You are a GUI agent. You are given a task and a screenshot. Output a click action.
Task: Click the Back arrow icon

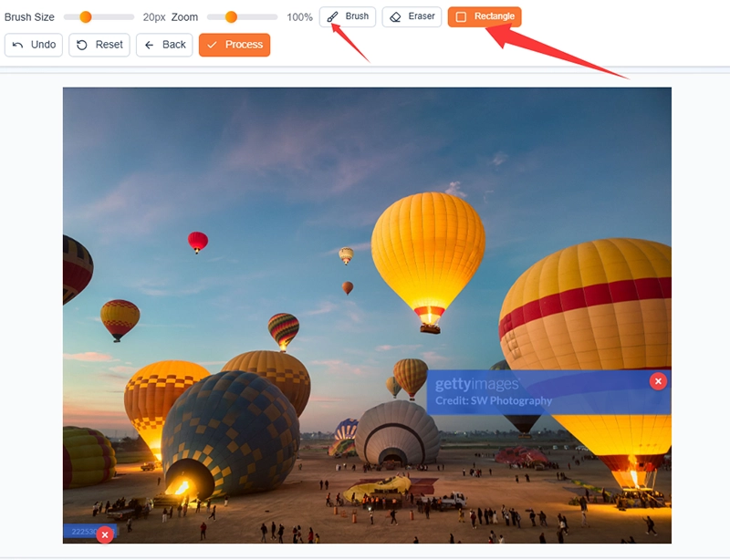[x=149, y=45]
